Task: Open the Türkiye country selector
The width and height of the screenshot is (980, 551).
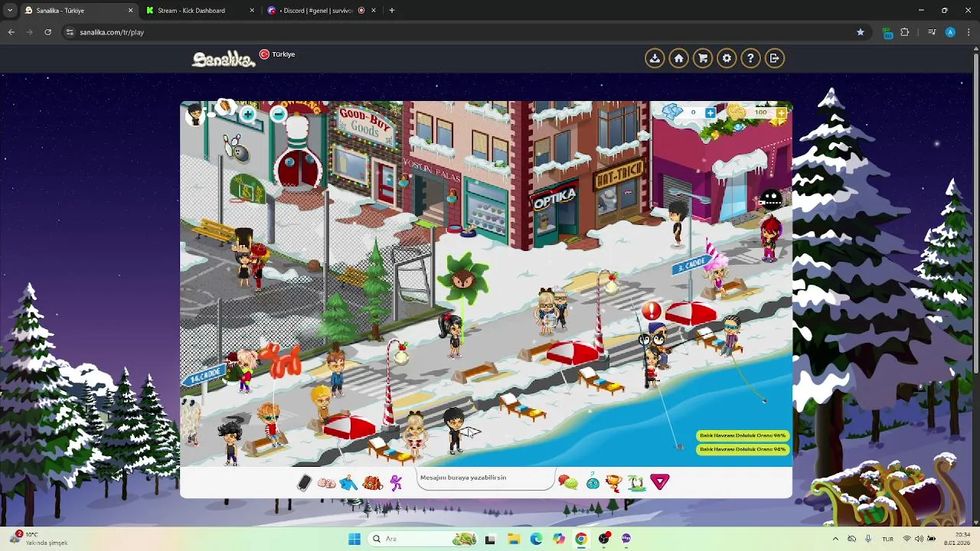Action: point(277,54)
